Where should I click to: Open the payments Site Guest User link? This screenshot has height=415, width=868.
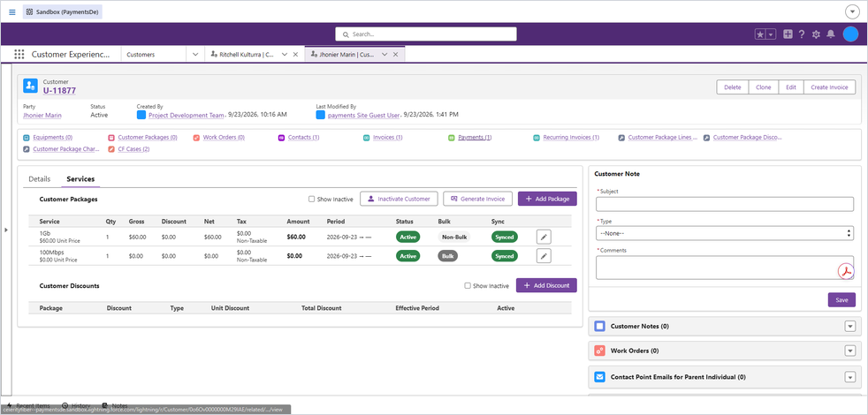click(x=363, y=115)
